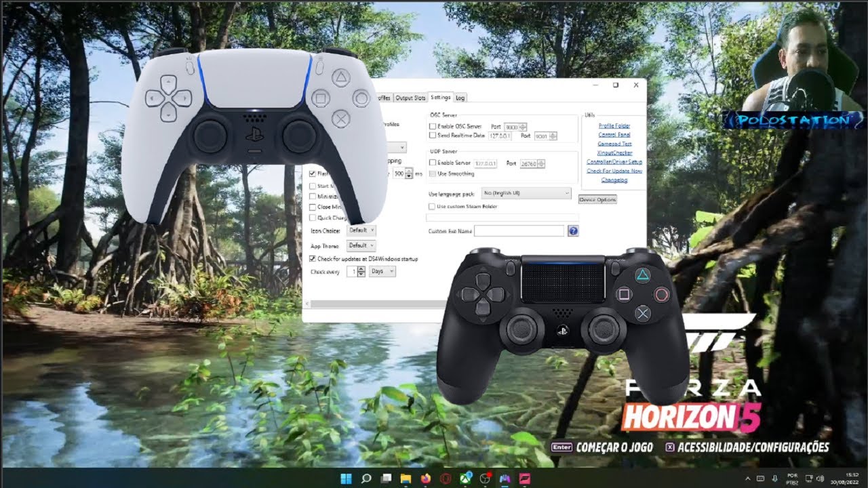This screenshot has width=868, height=488.
Task: Open Controller/Driver Setup link
Action: (x=614, y=162)
